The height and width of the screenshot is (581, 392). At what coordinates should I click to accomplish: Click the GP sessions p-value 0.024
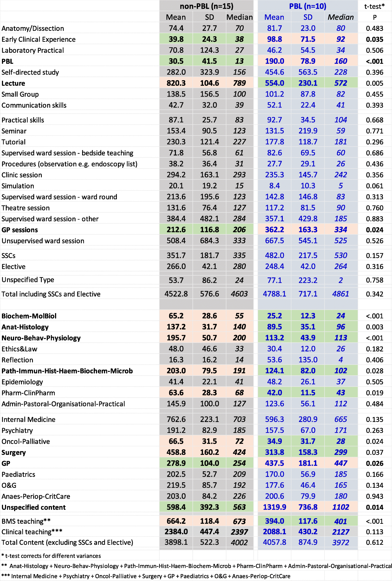375,230
